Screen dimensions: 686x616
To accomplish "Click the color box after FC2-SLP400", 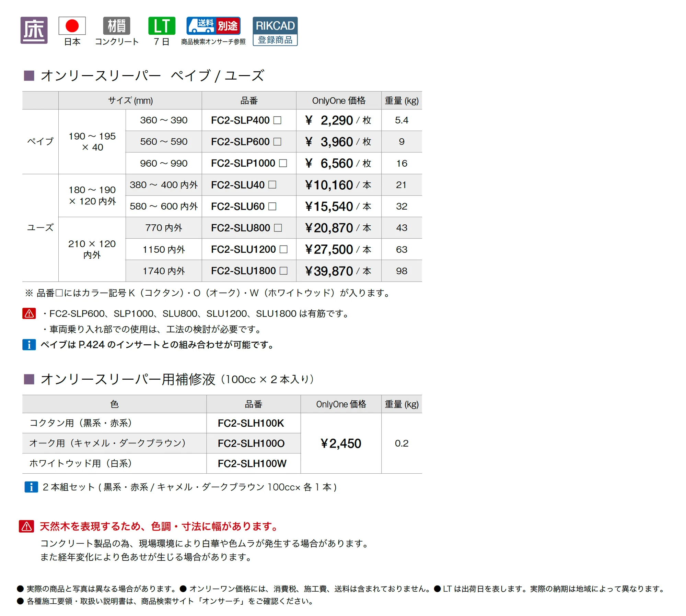I will pyautogui.click(x=277, y=120).
